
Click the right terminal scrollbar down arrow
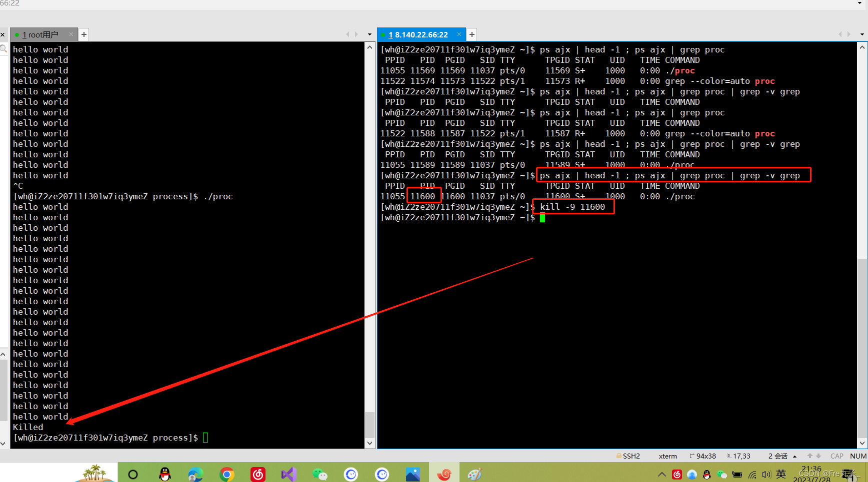pyautogui.click(x=862, y=443)
